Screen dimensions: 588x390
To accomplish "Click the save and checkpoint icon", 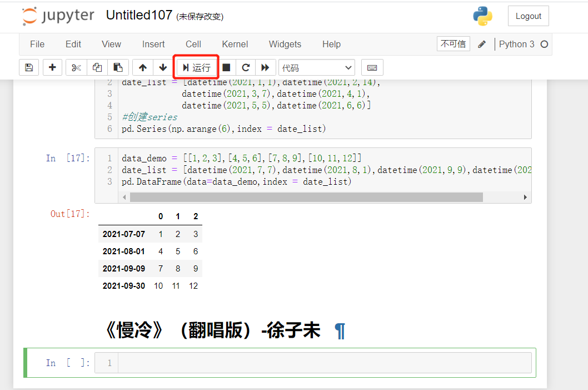I will [29, 67].
